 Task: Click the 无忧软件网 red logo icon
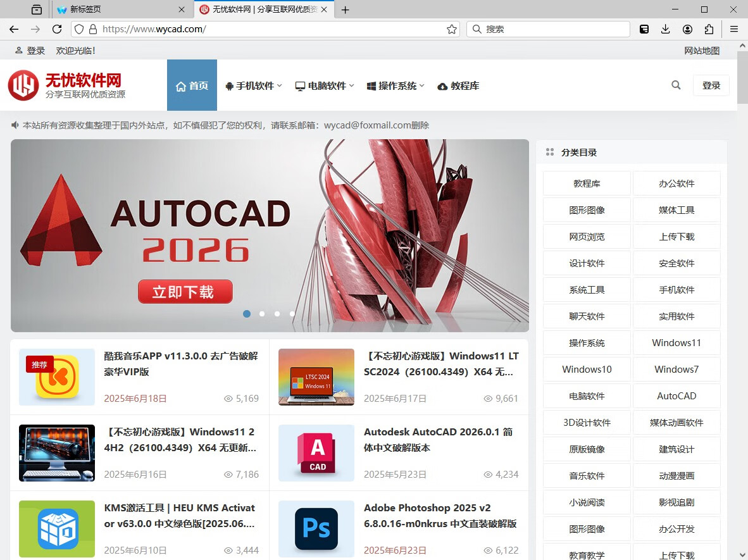point(23,84)
